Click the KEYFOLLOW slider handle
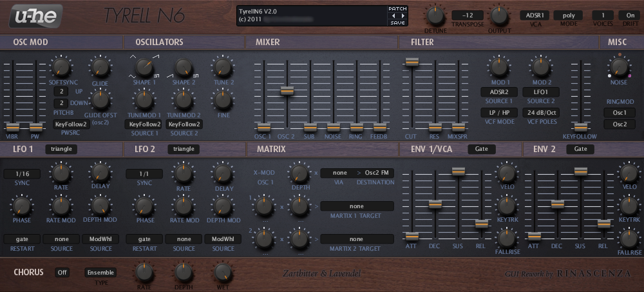Viewport: 644px width, 292px height. click(580, 127)
